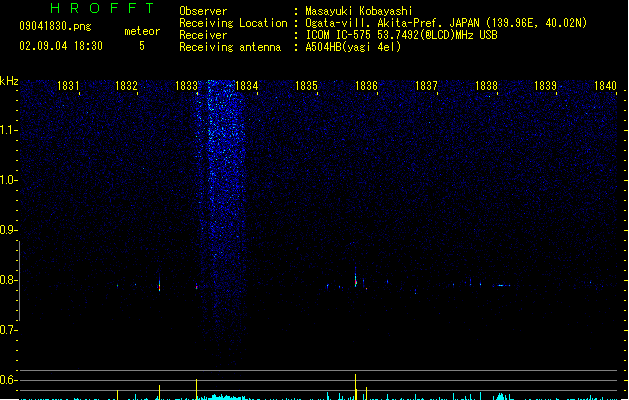Click time marker 1835
The height and width of the screenshot is (400, 629).
click(306, 86)
